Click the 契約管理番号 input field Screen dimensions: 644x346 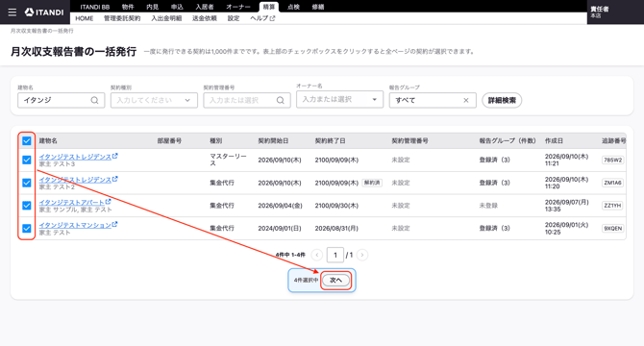coord(247,100)
